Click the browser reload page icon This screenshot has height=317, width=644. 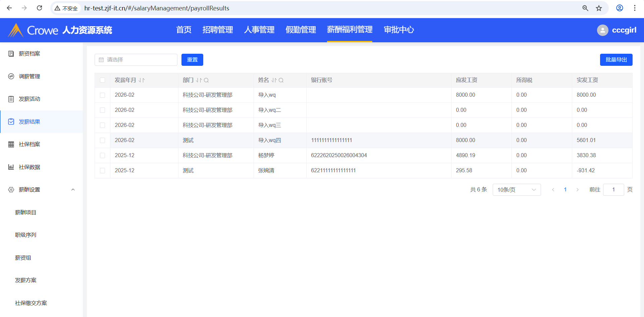[x=39, y=8]
